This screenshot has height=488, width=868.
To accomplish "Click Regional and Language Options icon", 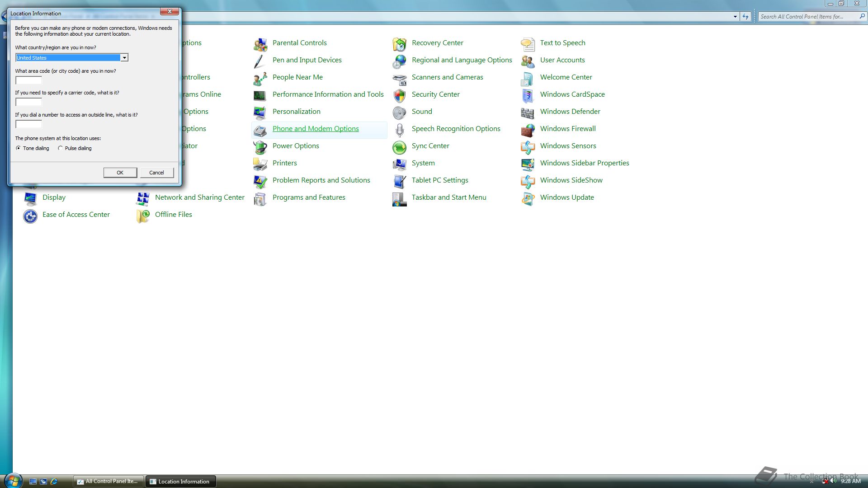I will 400,61.
